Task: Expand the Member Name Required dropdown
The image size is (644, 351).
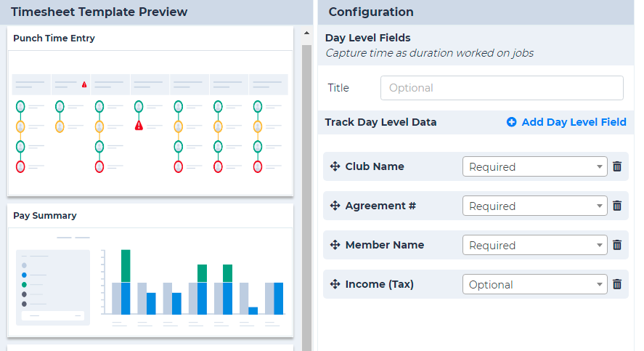Action: [535, 245]
